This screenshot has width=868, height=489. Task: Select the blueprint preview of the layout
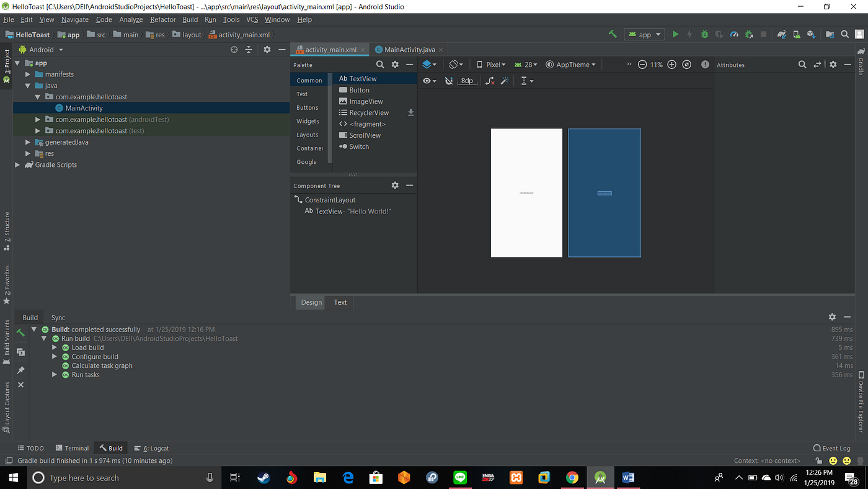point(604,192)
